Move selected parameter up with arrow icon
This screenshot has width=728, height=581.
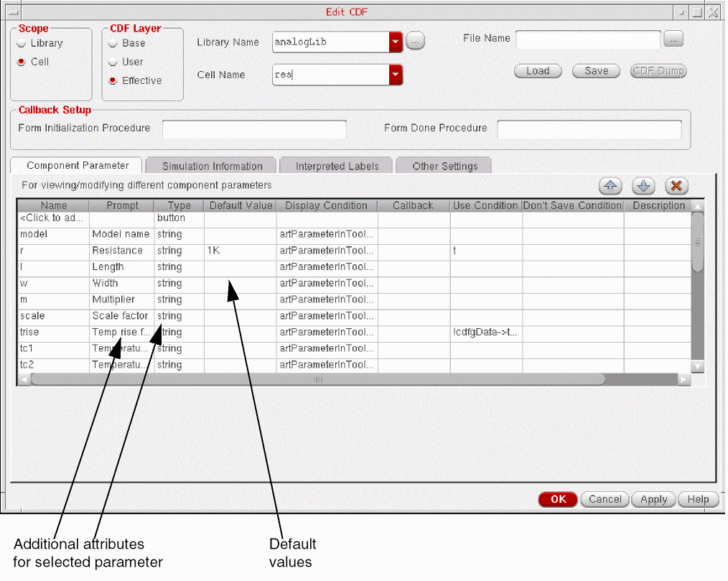tap(610, 186)
